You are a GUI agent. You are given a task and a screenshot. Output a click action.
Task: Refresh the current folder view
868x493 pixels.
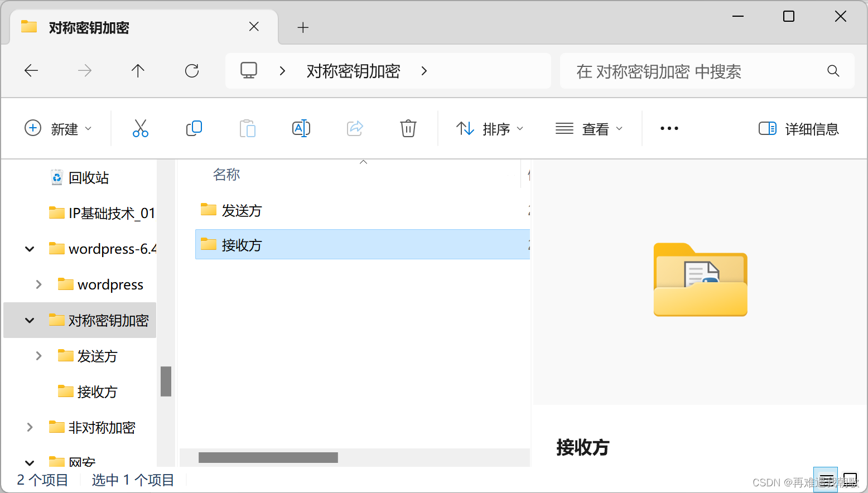tap(192, 70)
